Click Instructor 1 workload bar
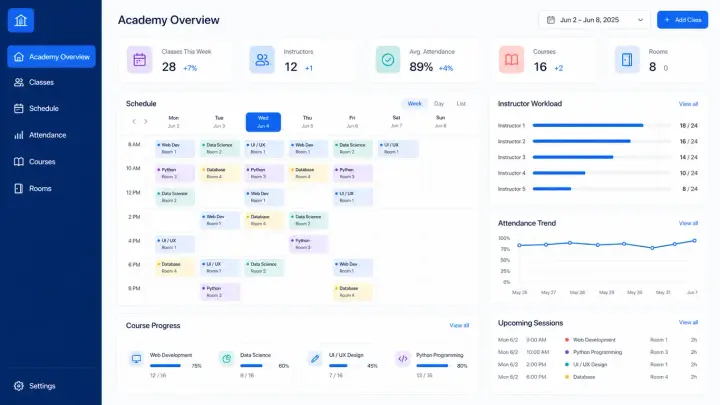 [x=601, y=125]
